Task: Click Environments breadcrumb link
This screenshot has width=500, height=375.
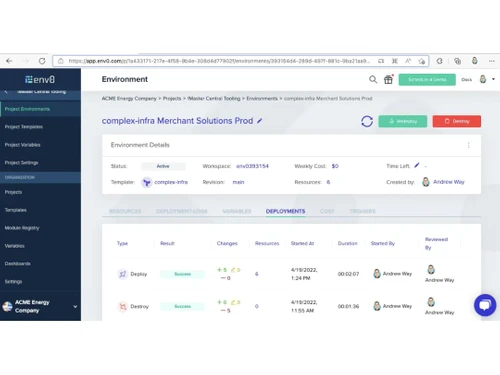Action: tap(262, 98)
